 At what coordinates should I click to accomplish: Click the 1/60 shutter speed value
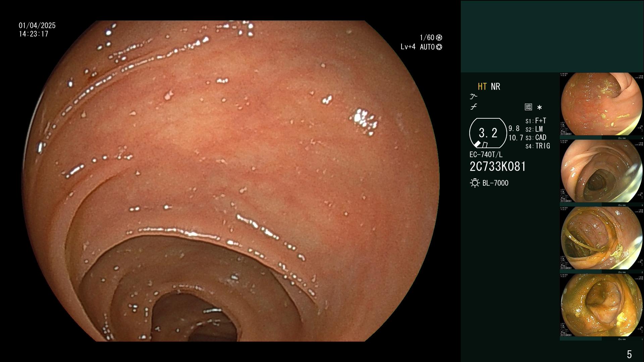[x=427, y=38]
